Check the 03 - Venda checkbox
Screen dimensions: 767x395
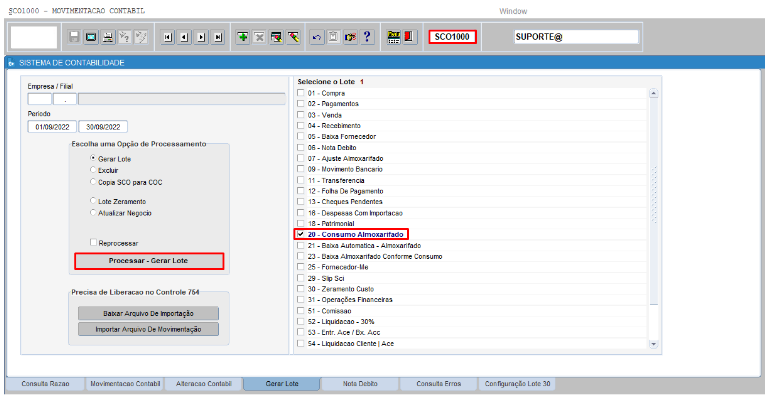pos(301,115)
